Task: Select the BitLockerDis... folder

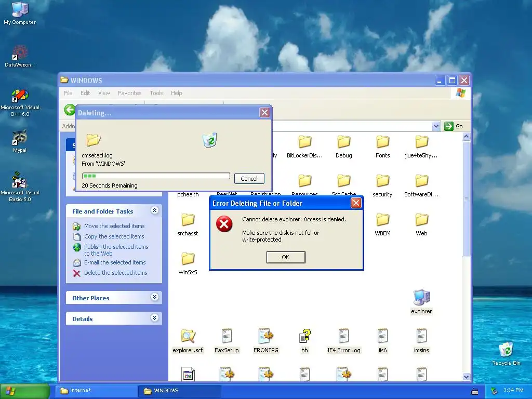Action: point(304,147)
